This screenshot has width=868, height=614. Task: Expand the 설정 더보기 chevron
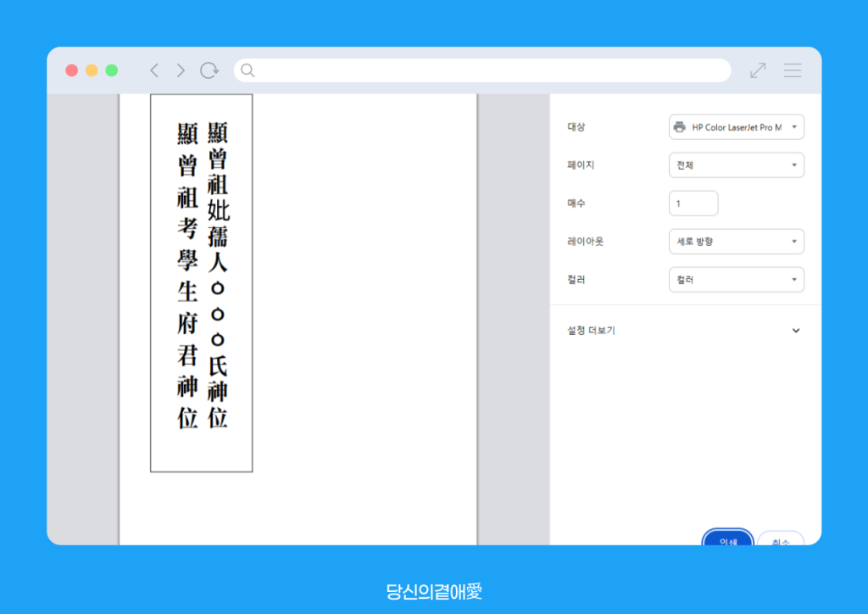795,331
